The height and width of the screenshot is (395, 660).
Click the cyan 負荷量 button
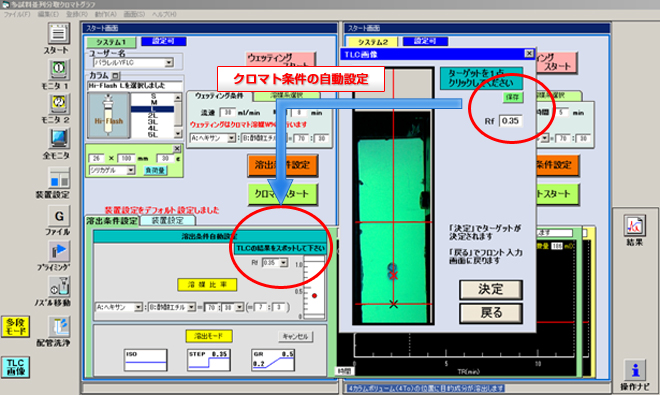155,170
